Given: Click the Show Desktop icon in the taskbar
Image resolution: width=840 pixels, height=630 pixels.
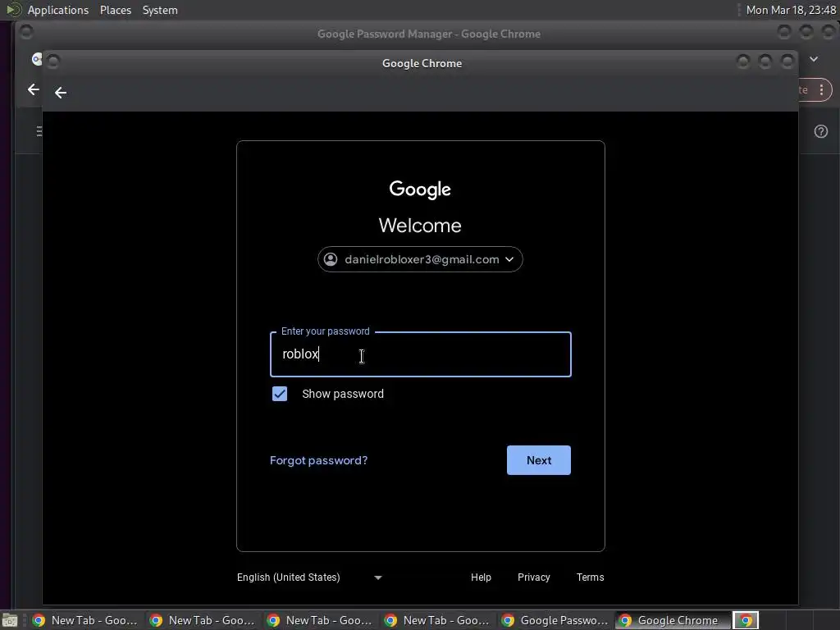Looking at the screenshot, I should 10,621.
